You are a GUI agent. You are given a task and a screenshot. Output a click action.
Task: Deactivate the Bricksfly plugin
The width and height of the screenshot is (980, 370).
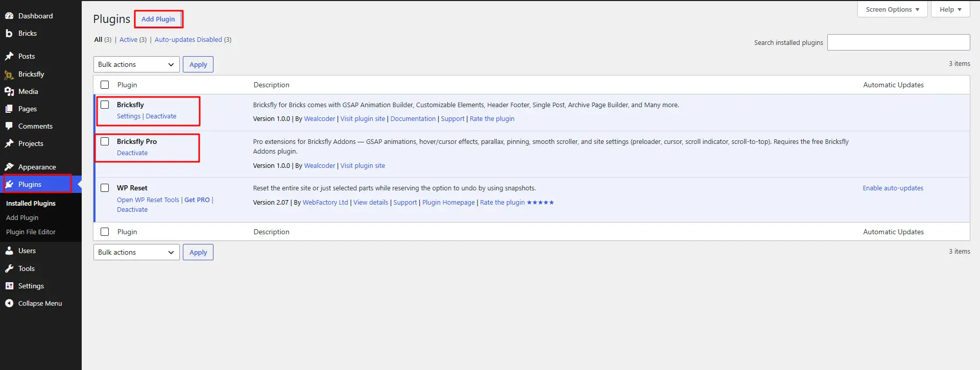(x=161, y=116)
